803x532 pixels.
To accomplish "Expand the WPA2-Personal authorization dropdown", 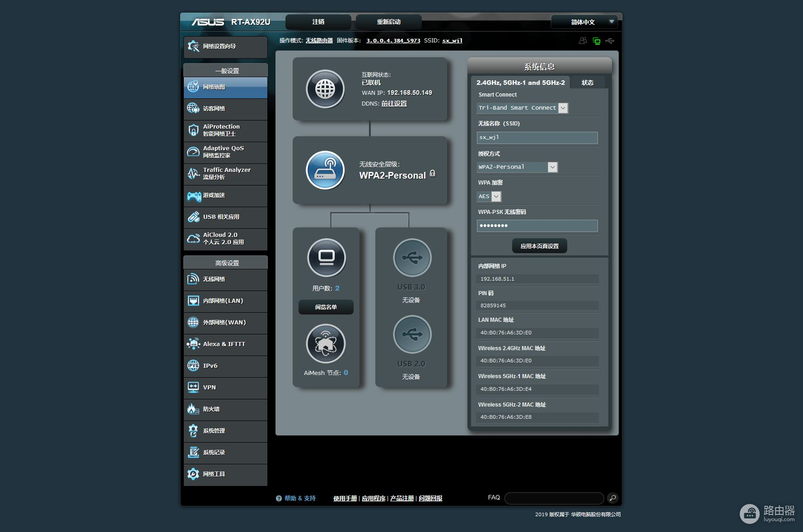I will [552, 167].
